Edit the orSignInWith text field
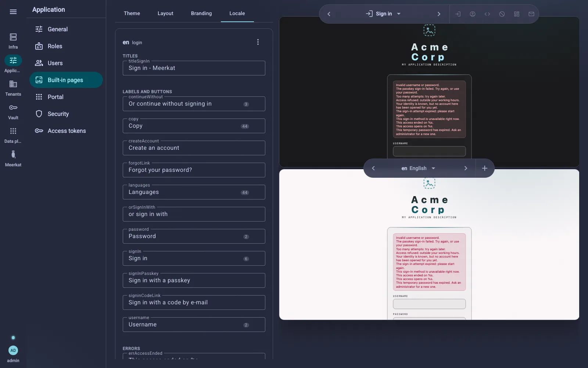Viewport: 588px width, 368px height. (194, 214)
